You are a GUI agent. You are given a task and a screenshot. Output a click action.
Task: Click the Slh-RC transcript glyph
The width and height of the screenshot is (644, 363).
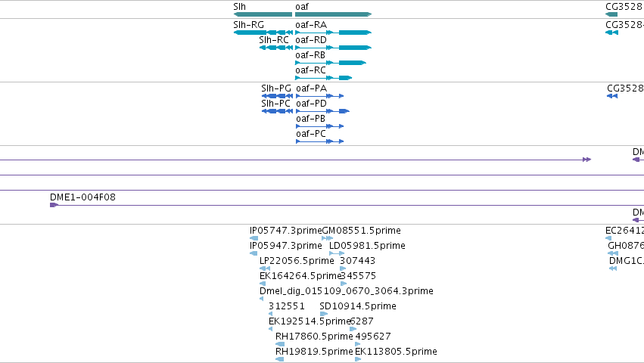(x=276, y=48)
